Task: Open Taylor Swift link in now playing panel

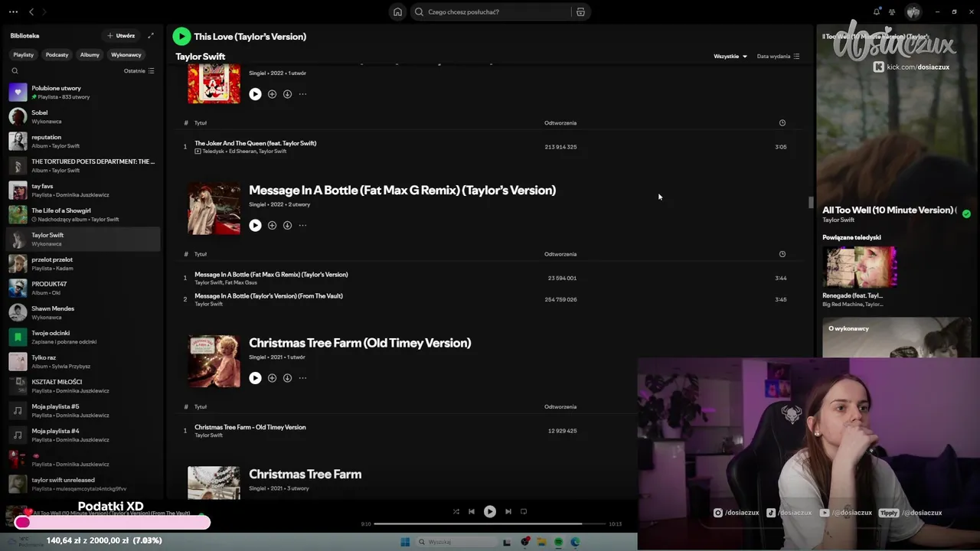Action: [x=838, y=220]
